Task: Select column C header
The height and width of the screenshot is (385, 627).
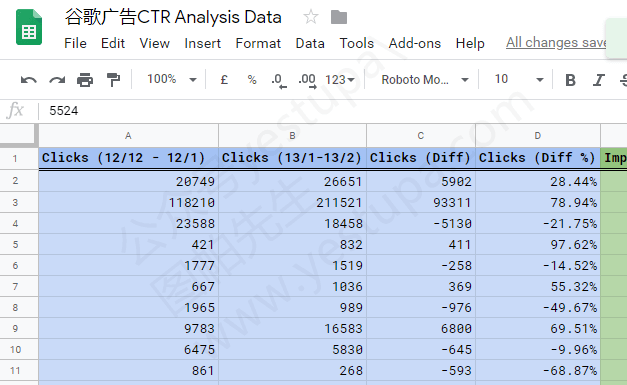Action: click(421, 136)
